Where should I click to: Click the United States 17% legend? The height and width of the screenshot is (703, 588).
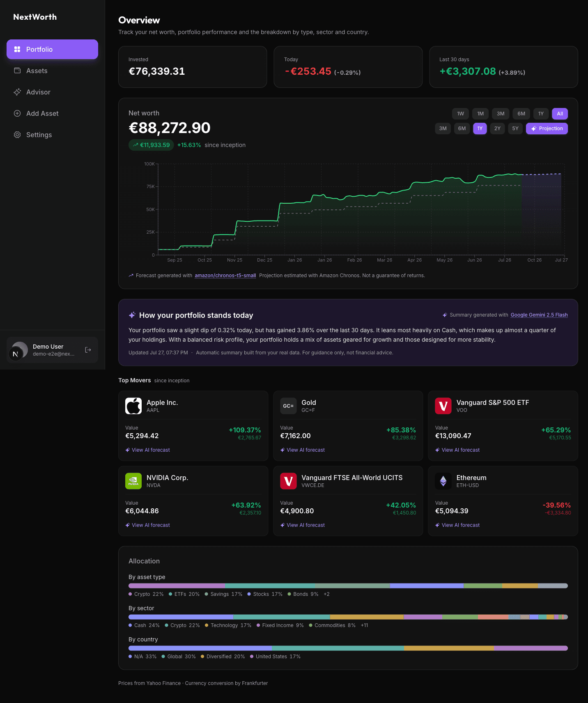pyautogui.click(x=275, y=657)
